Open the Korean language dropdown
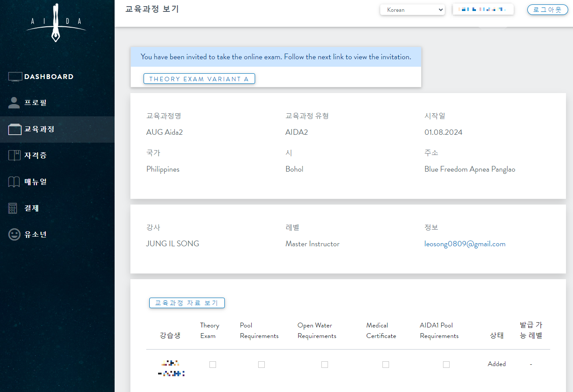The height and width of the screenshot is (392, 573). pos(412,10)
